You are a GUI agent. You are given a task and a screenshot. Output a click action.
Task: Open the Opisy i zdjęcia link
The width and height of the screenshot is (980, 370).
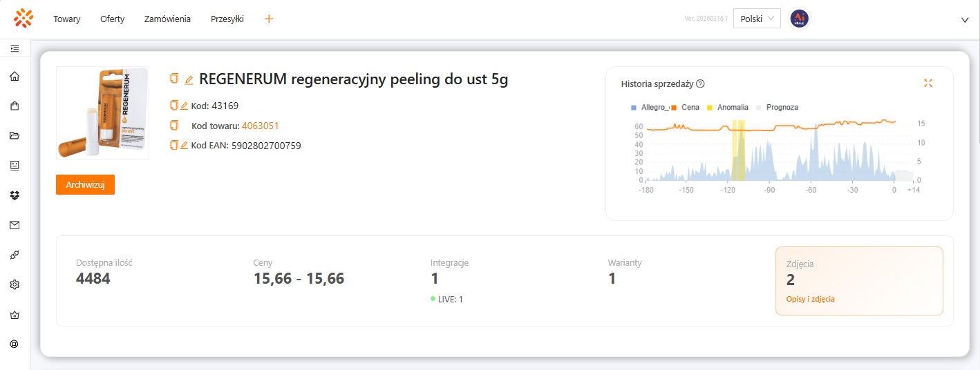point(811,299)
